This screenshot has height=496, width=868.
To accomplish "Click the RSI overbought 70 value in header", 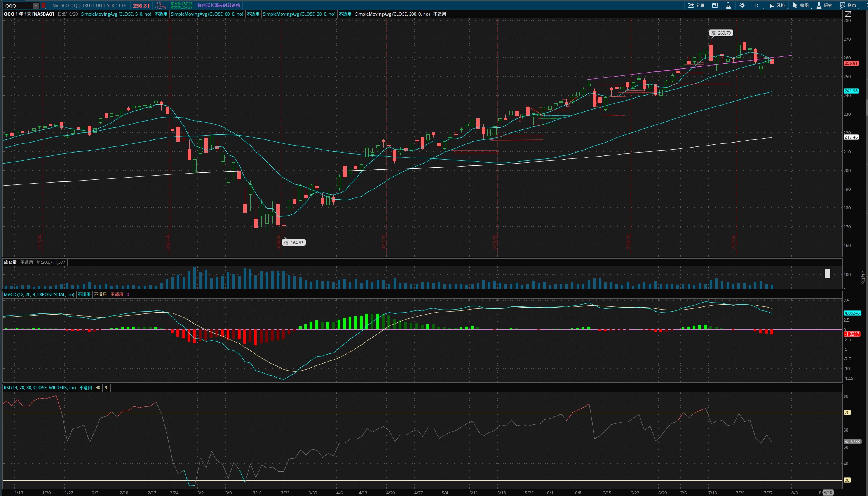I will [106, 388].
